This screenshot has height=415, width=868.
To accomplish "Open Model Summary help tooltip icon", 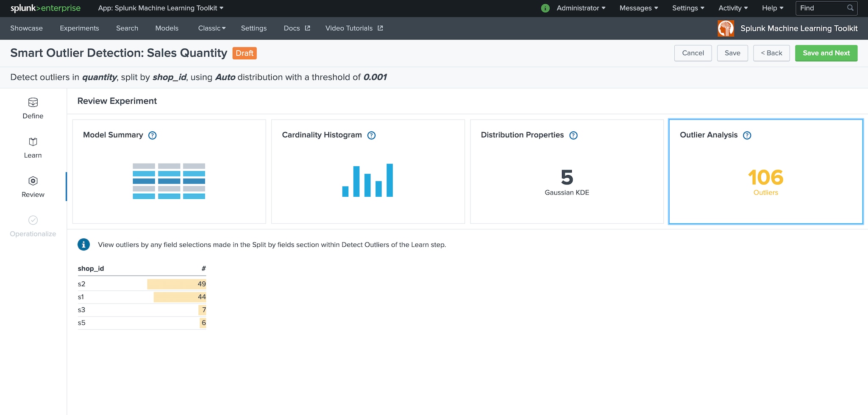I will point(153,135).
